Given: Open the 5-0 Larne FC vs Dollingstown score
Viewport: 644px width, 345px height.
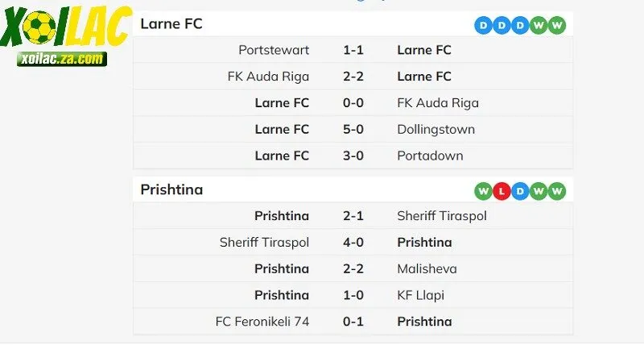Looking at the screenshot, I should coord(353,129).
